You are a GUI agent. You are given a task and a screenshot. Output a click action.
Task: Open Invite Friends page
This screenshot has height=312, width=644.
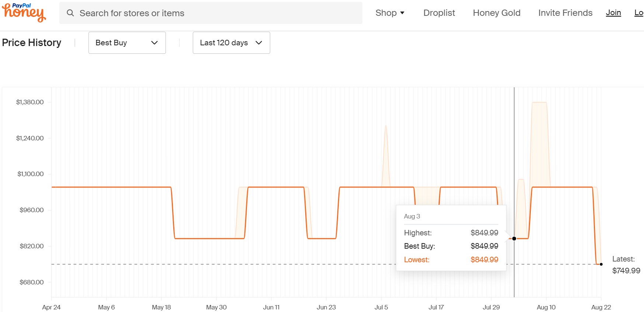(x=565, y=13)
